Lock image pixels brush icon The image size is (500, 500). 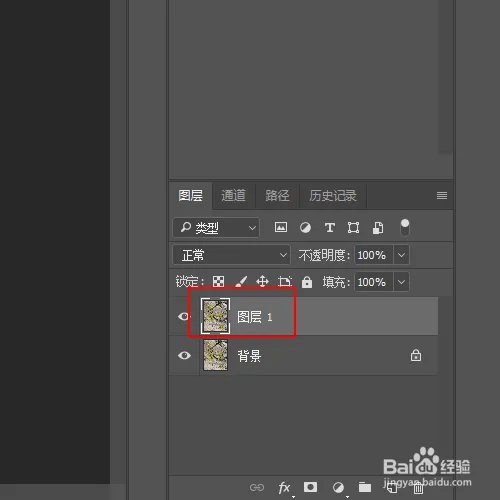click(241, 281)
